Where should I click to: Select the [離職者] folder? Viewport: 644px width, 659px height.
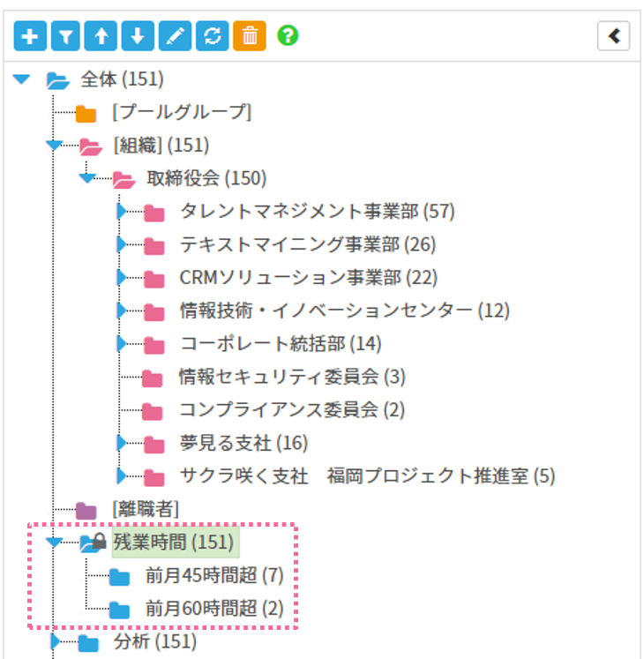click(x=146, y=509)
